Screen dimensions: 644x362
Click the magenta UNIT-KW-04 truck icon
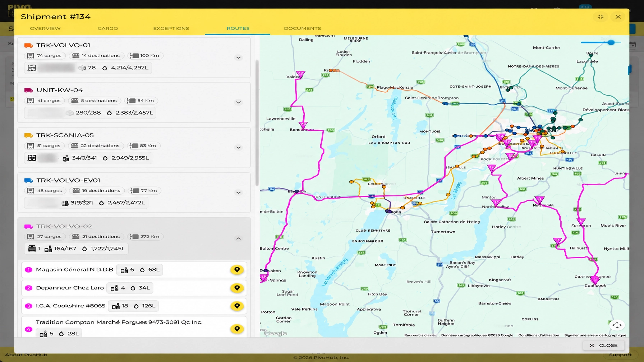(28, 90)
